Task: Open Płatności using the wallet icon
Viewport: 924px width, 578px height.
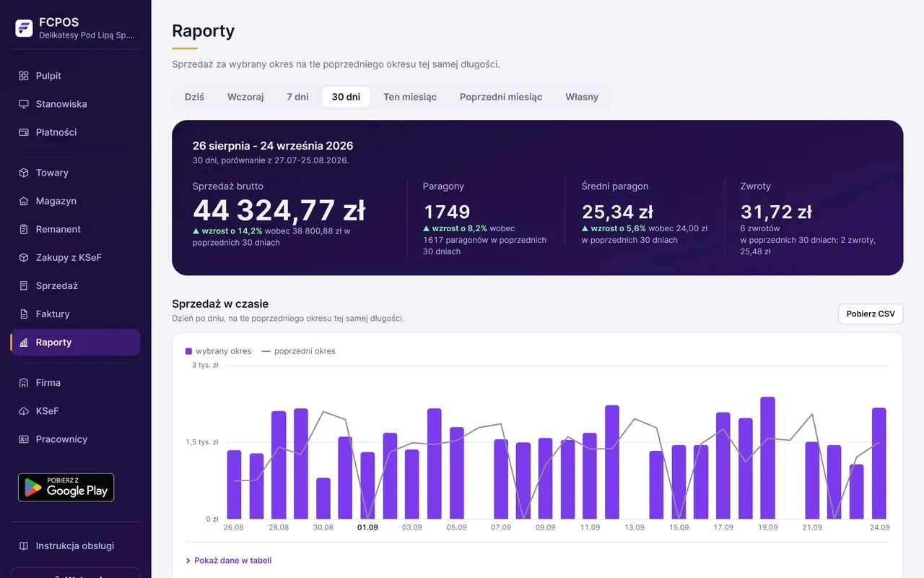Action: [24, 132]
